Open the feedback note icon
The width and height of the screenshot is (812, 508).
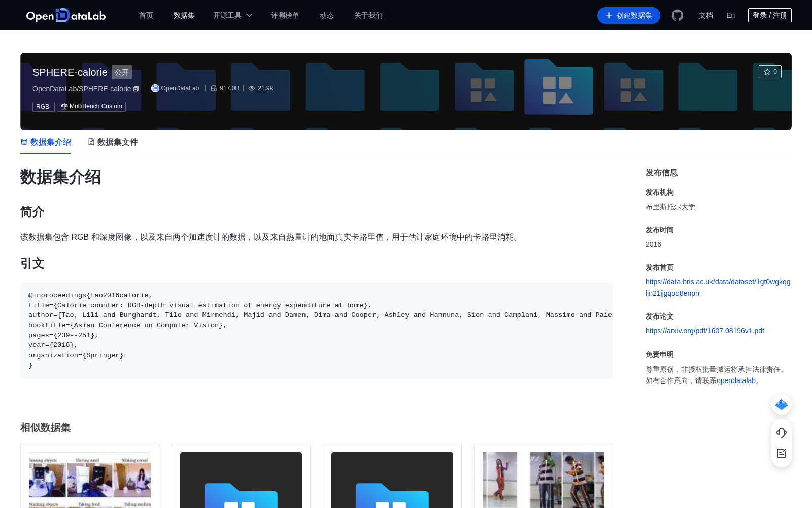[x=782, y=453]
